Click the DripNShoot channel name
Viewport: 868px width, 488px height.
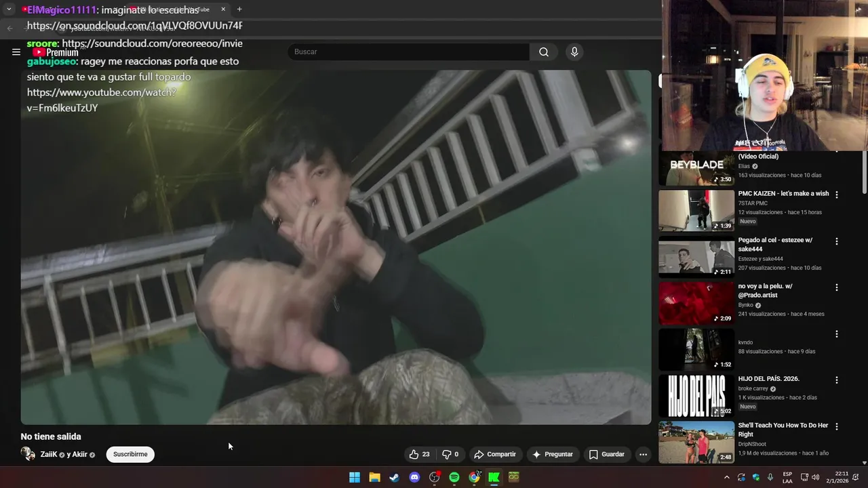click(x=753, y=444)
